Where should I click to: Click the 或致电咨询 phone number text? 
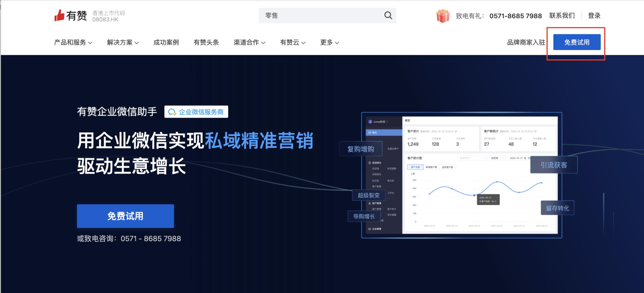pos(129,239)
